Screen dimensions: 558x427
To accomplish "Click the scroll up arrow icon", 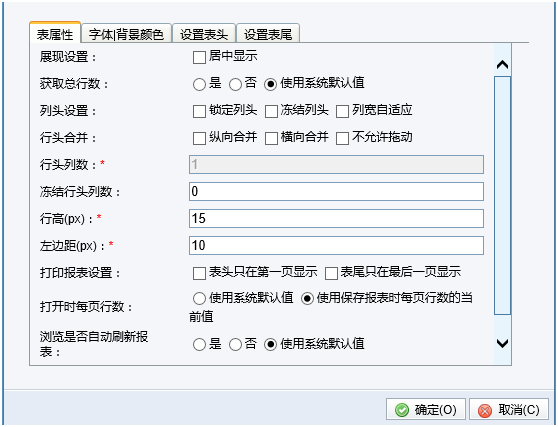I will (502, 64).
